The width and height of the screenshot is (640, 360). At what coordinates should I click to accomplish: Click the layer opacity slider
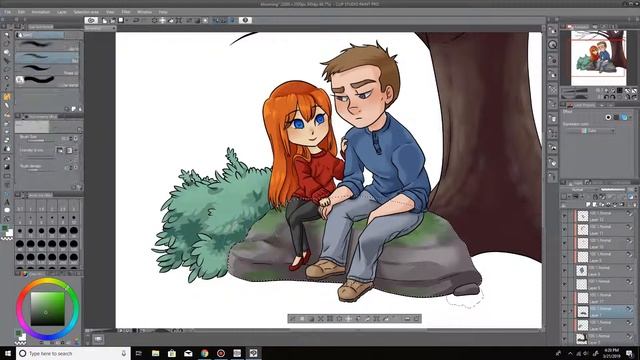[x=613, y=189]
